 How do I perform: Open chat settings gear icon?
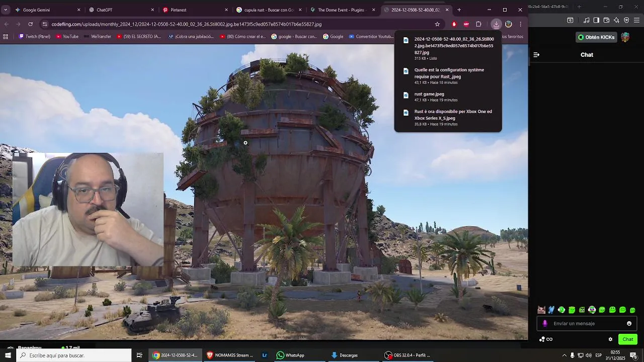pos(610,339)
